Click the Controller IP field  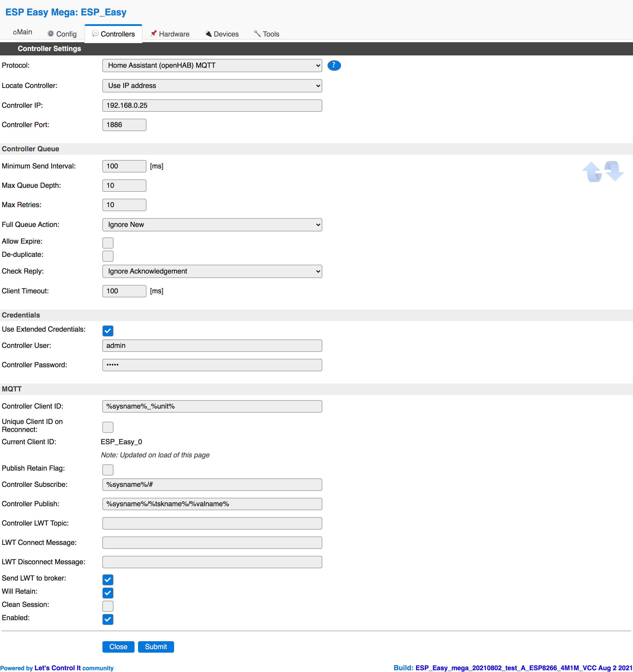pyautogui.click(x=212, y=106)
